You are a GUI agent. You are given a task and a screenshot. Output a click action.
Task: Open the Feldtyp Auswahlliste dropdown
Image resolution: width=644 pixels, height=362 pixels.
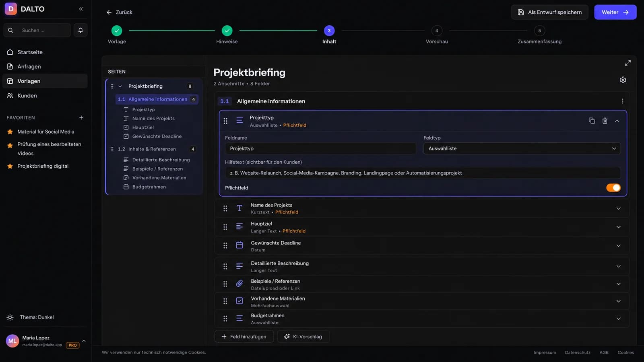tap(522, 148)
